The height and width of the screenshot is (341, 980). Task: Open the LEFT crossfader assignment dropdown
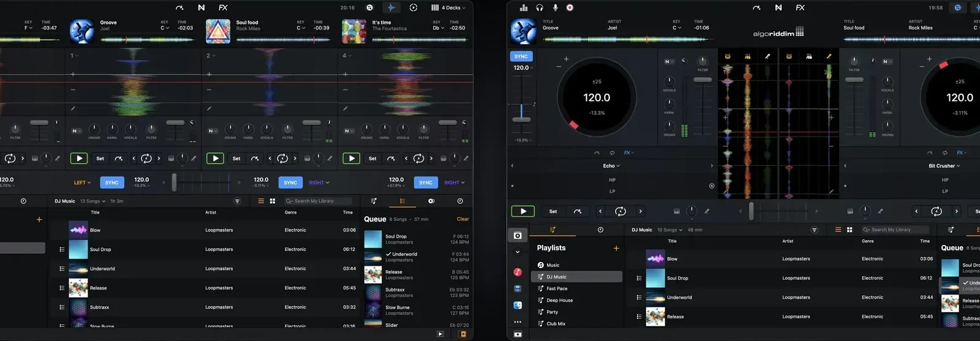(82, 182)
